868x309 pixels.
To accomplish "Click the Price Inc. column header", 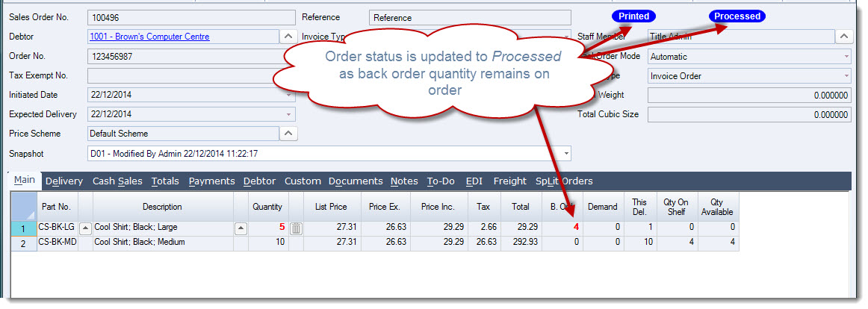I will tap(439, 207).
